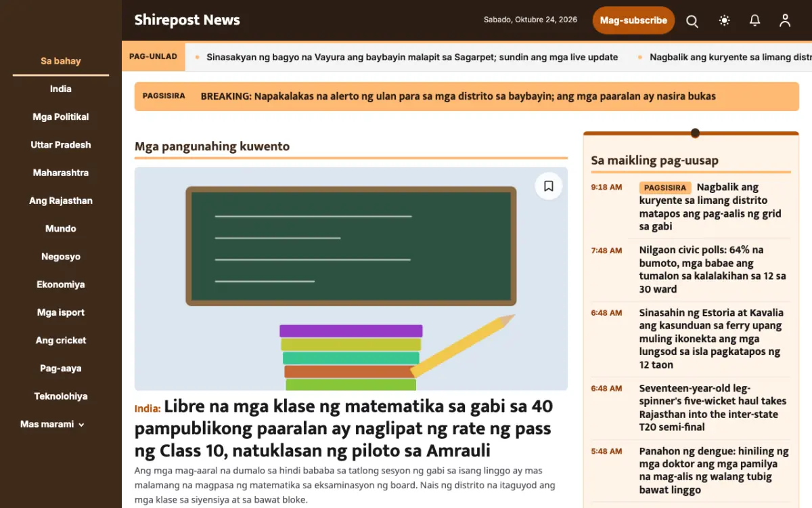Click the dark handle atop briefs panel
Screen dimensions: 812x508
click(695, 133)
